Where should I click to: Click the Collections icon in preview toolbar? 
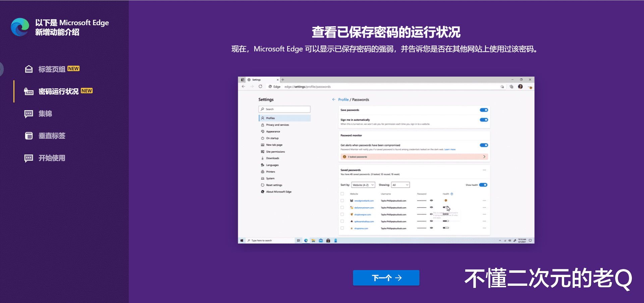coord(511,87)
